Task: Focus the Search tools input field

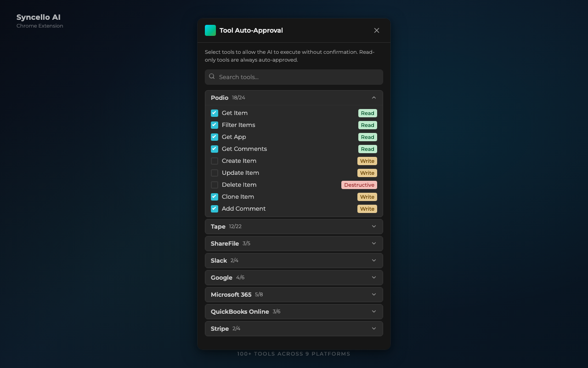Action: click(x=294, y=77)
